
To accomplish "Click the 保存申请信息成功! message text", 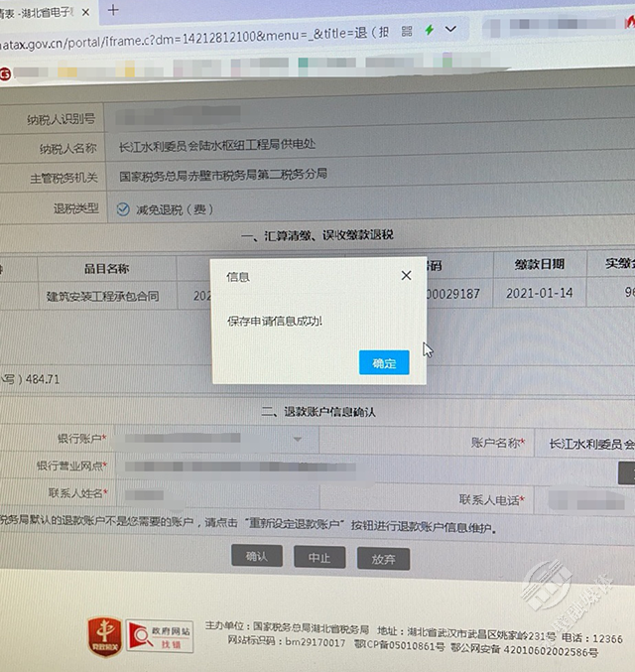I will point(275,321).
